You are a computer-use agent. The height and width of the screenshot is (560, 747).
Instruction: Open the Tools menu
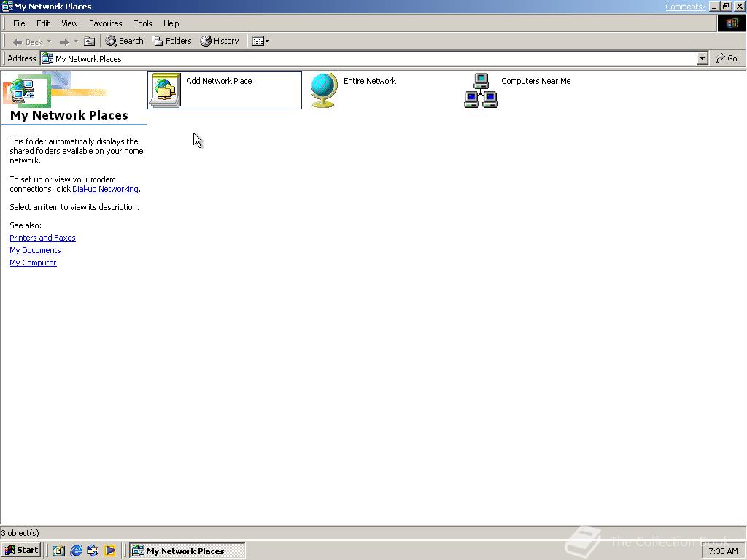click(142, 23)
